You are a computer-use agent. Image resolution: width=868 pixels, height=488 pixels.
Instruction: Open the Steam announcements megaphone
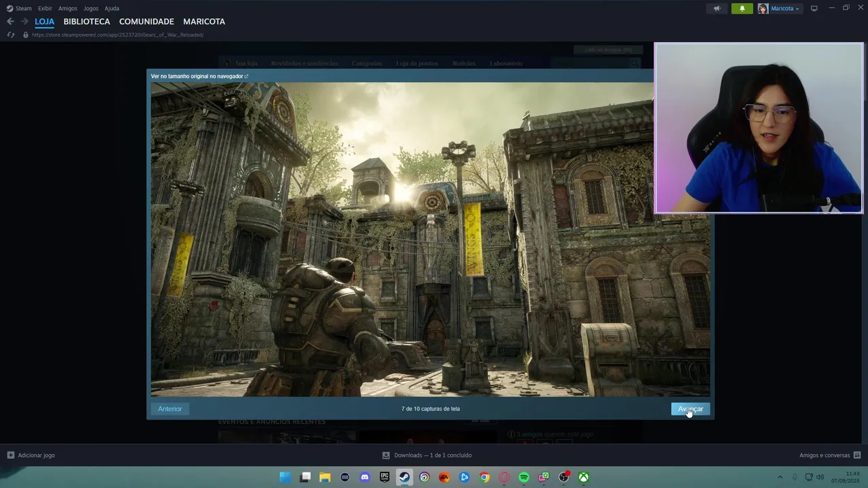coord(717,8)
